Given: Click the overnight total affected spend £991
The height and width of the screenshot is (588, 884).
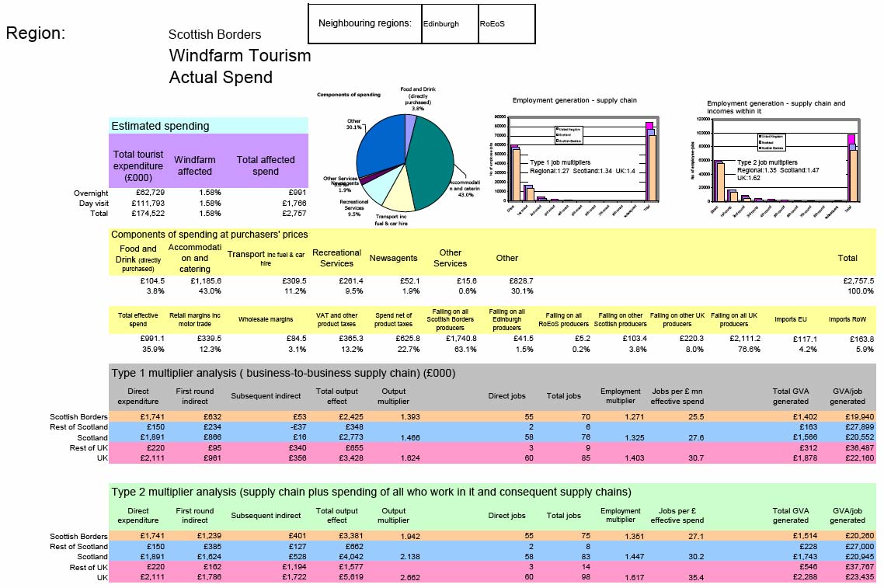Looking at the screenshot, I should pyautogui.click(x=297, y=193).
